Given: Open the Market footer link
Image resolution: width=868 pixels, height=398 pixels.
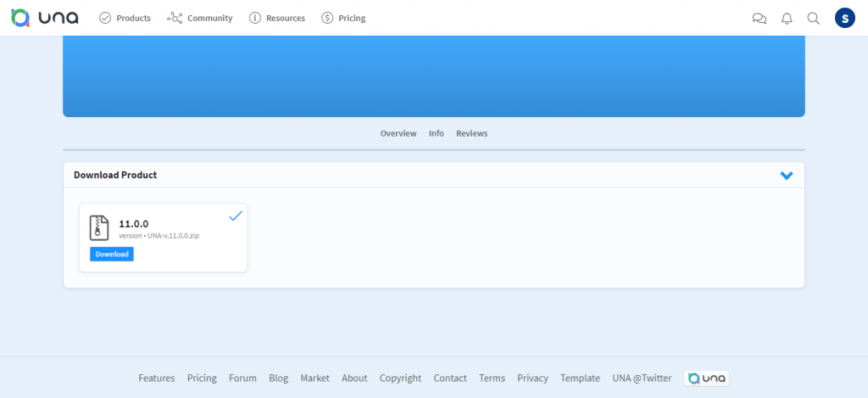Looking at the screenshot, I should (x=315, y=378).
